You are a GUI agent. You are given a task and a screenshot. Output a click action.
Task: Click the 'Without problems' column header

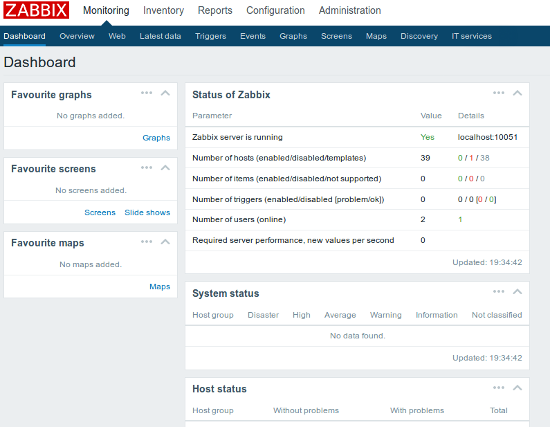click(x=306, y=411)
